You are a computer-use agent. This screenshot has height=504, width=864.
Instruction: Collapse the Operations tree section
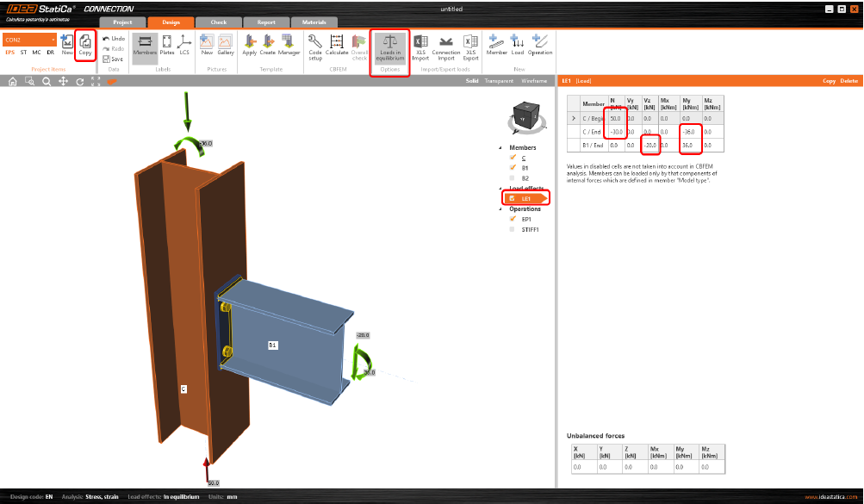pos(500,209)
